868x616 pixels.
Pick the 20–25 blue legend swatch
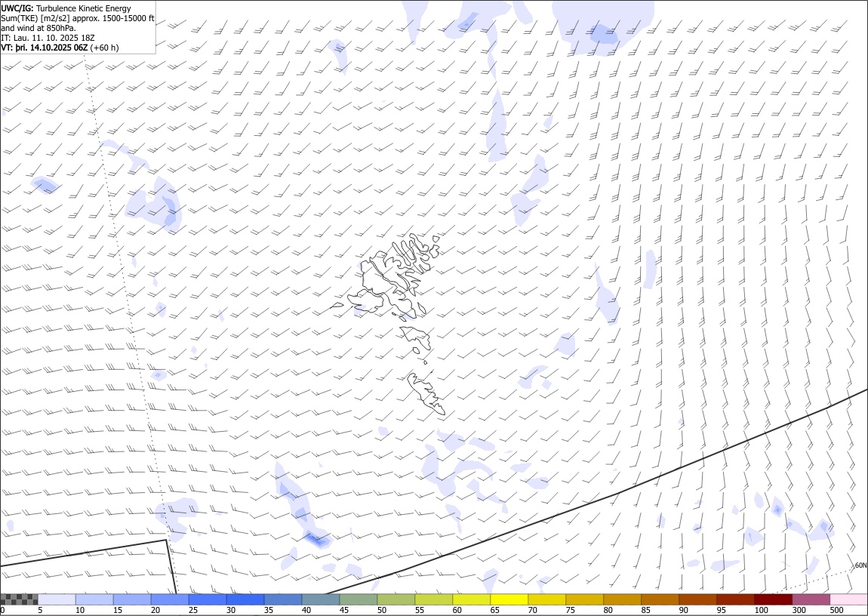170,599
